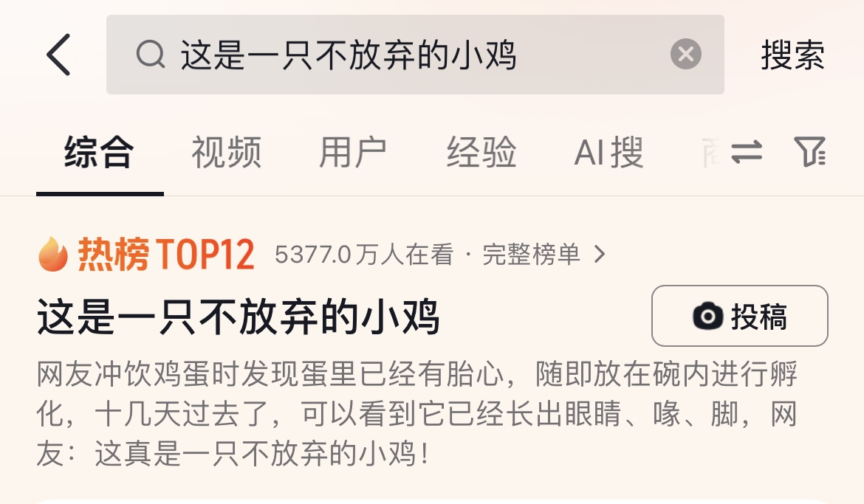864x504 pixels.
Task: Focus the search field text 这是一只不放弃的小鸡
Action: [349, 55]
